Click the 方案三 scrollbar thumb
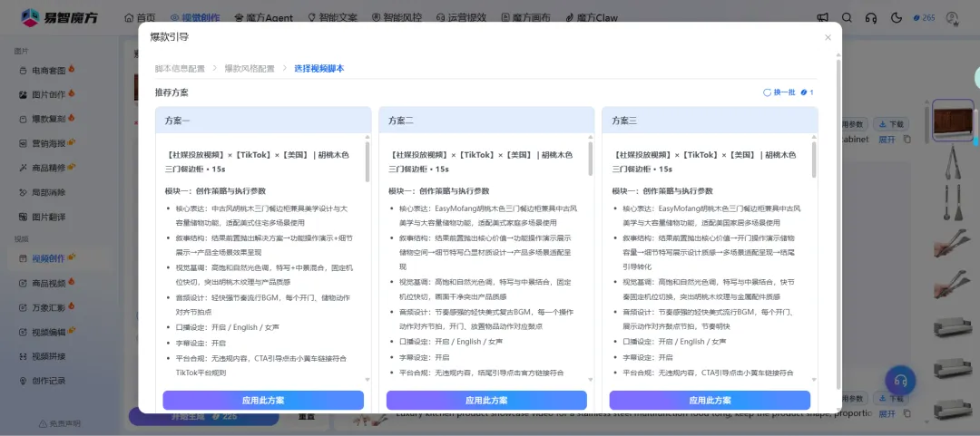 click(814, 159)
